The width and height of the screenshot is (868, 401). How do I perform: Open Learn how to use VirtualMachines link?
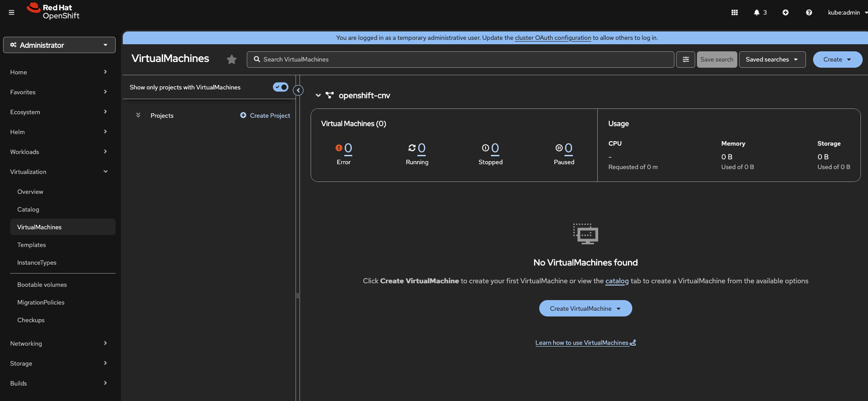(x=585, y=343)
